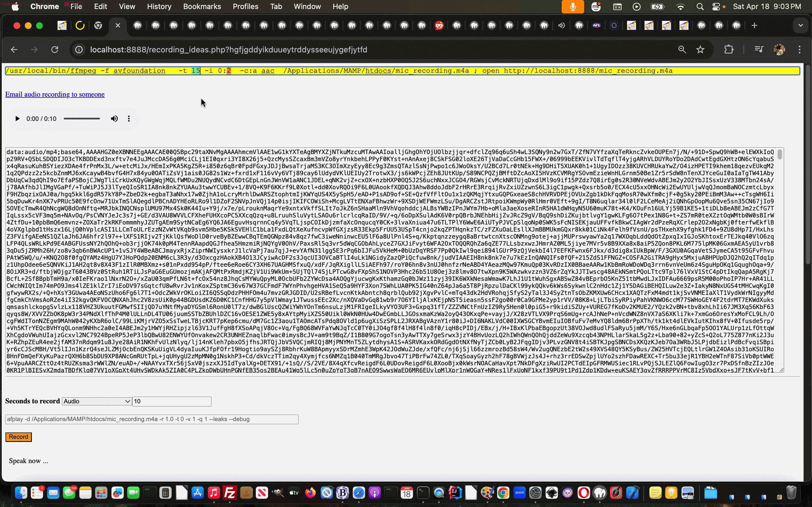Click the audio progress slider

pos(82,119)
